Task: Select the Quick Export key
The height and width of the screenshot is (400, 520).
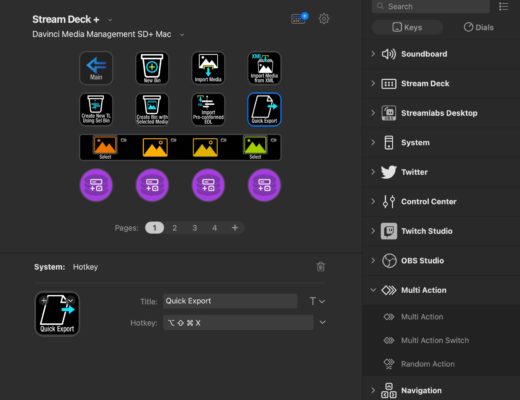Action: pos(264,109)
